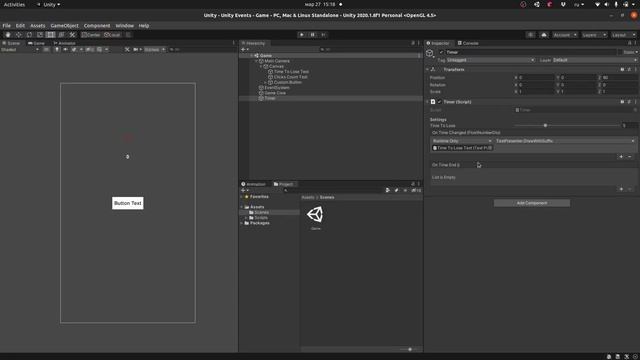Click the Activities button in top bar
The image size is (640, 360).
(x=14, y=4)
